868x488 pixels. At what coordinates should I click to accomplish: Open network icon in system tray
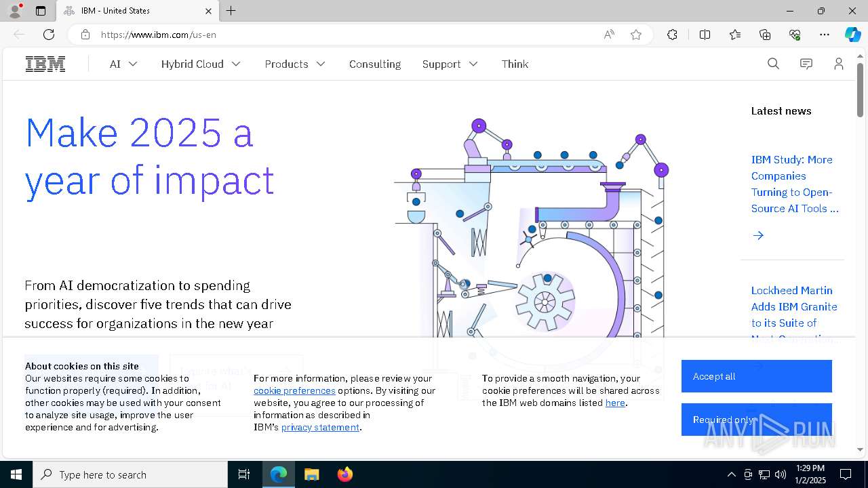coord(764,474)
